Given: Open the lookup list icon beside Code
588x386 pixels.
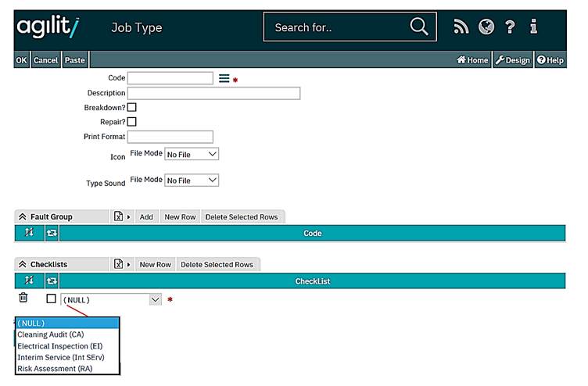Looking at the screenshot, I should pos(224,78).
